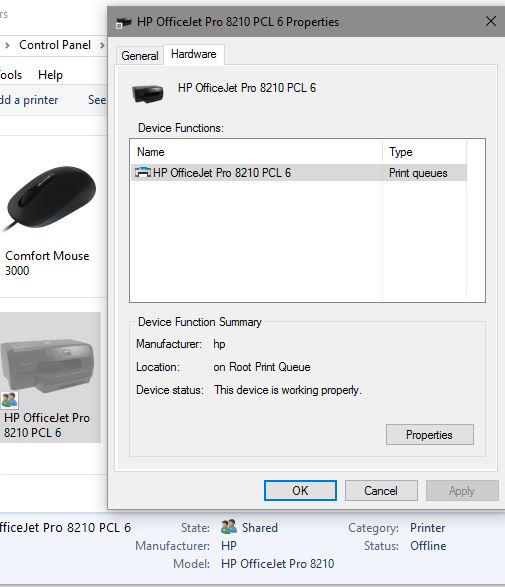Click 'on Root Print Queue' location value

(x=262, y=367)
